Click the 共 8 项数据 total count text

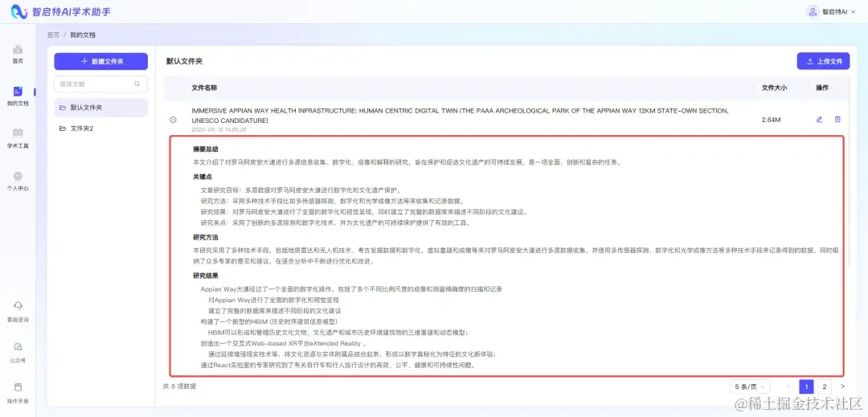pos(178,386)
